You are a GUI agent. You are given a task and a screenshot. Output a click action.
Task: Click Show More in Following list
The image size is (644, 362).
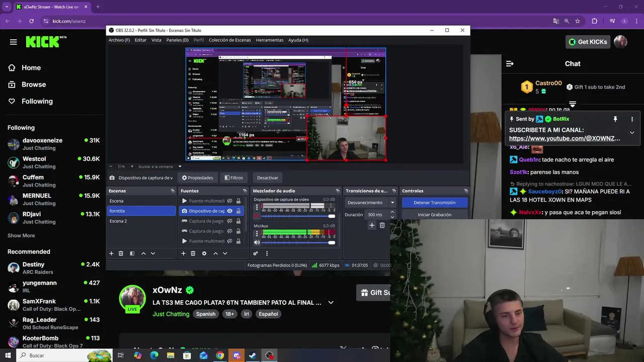21,235
